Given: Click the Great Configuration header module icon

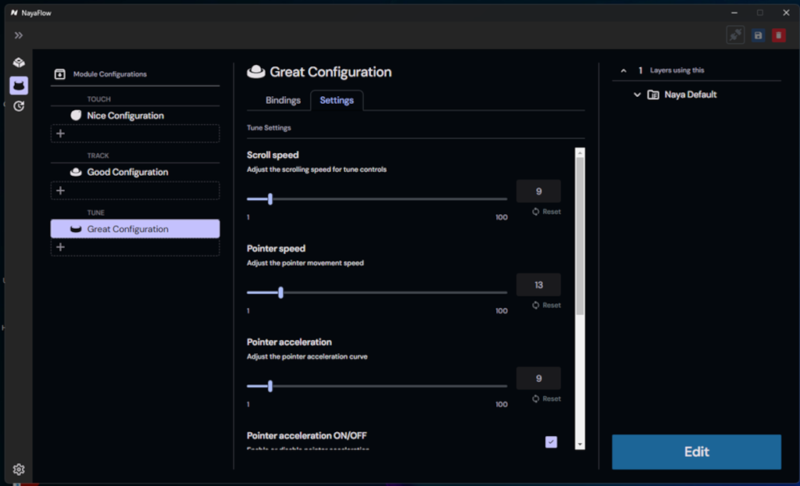Looking at the screenshot, I should tap(256, 72).
